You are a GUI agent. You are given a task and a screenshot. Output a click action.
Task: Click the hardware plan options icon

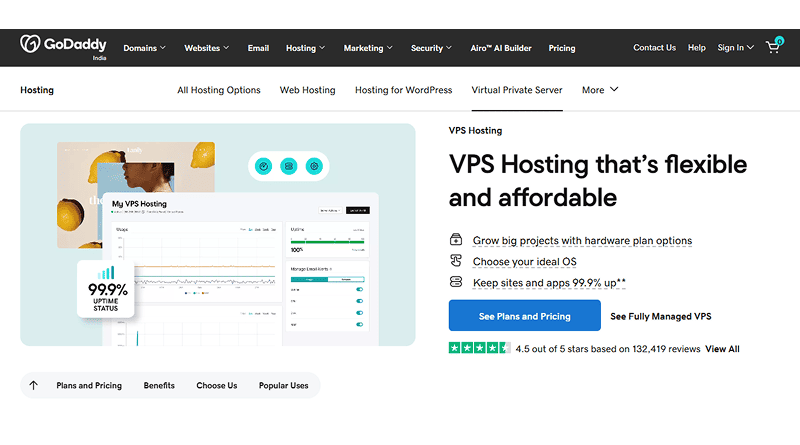coord(456,239)
